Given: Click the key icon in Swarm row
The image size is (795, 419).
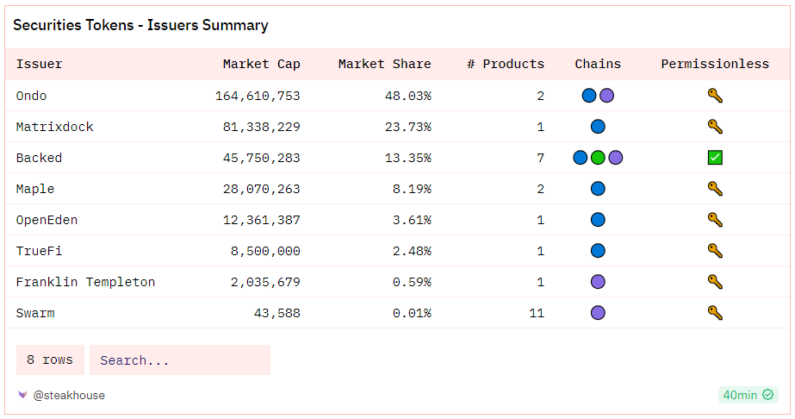Looking at the screenshot, I should tap(715, 313).
